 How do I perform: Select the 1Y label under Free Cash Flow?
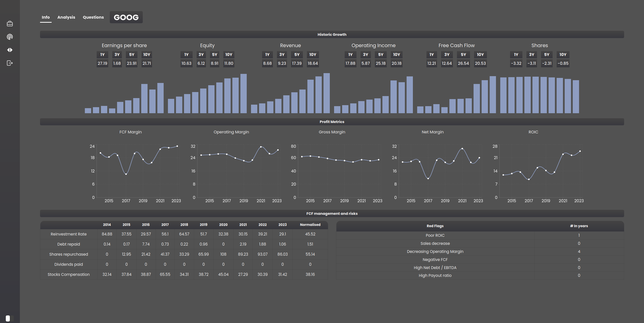(432, 54)
